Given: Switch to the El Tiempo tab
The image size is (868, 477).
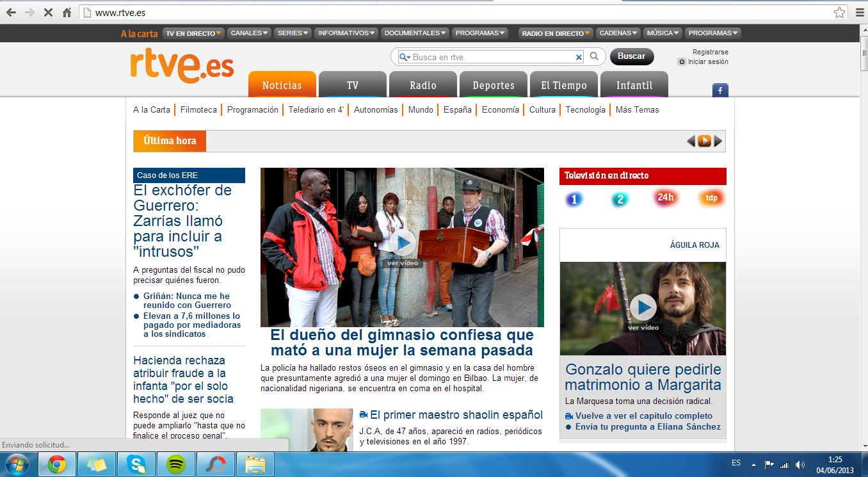Looking at the screenshot, I should [564, 85].
